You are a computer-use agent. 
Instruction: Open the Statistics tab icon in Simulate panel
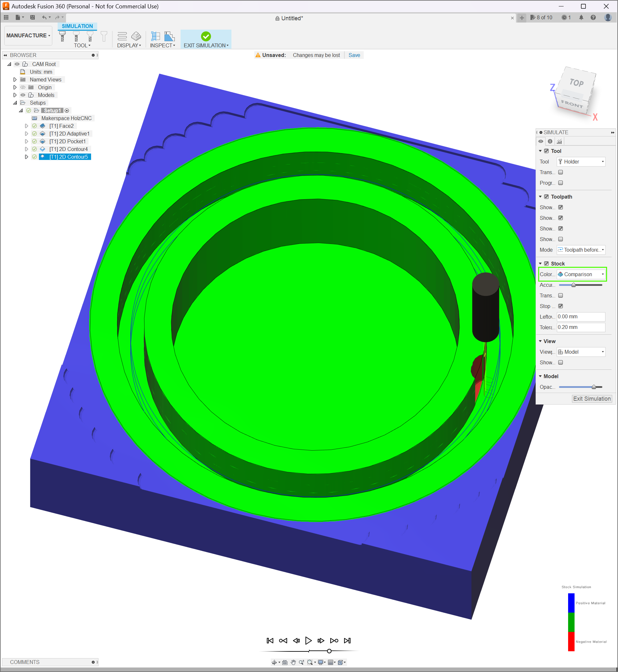(x=559, y=141)
